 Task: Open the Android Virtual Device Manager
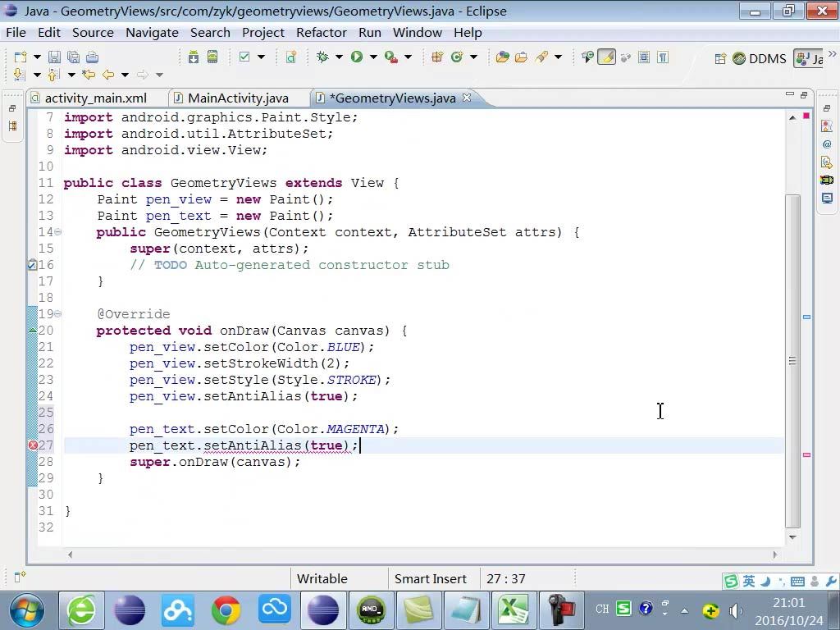point(212,57)
